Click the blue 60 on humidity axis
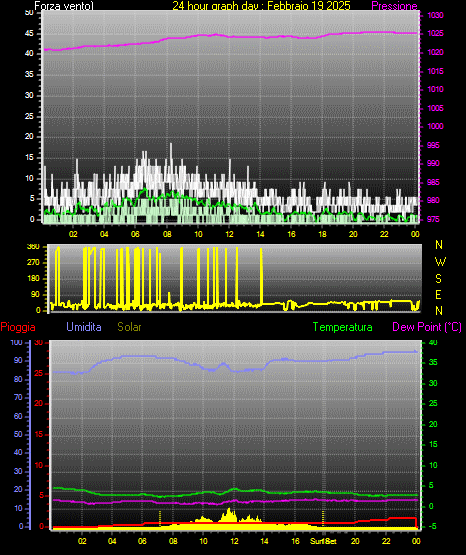The image size is (466, 555). point(18,416)
